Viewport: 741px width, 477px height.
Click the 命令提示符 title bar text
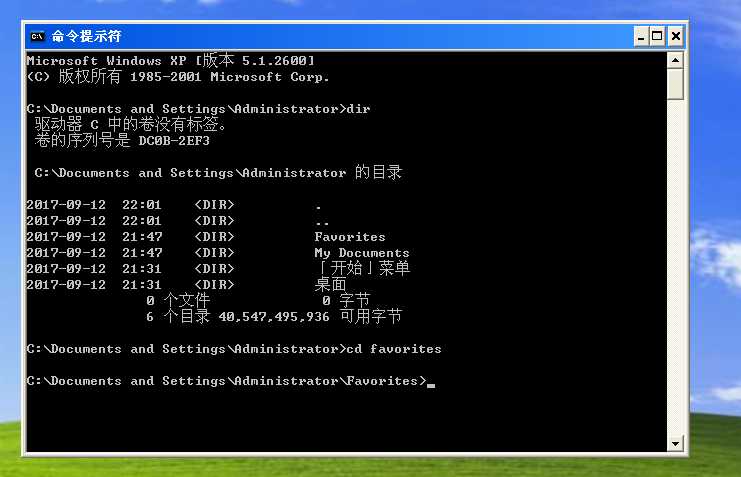pos(86,36)
